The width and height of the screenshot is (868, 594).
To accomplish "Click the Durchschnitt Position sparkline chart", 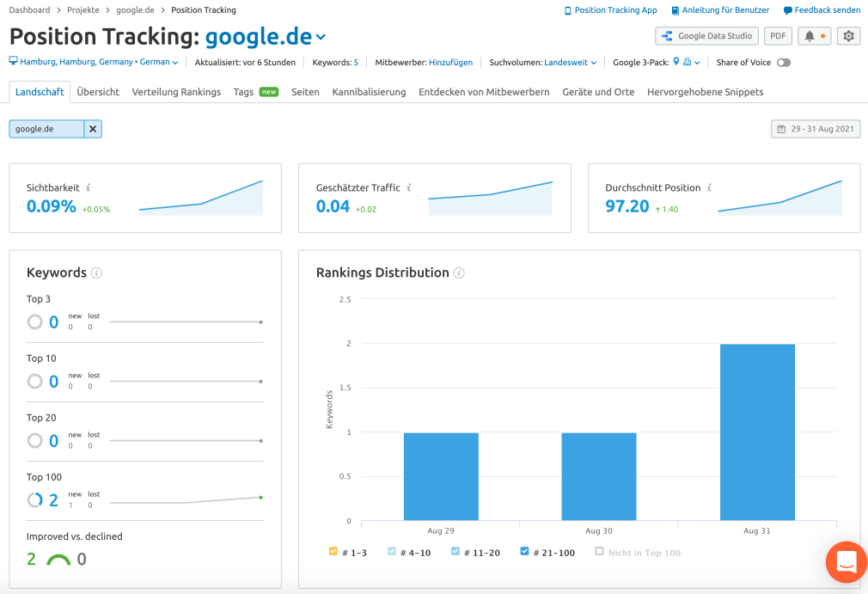I will pos(780,198).
